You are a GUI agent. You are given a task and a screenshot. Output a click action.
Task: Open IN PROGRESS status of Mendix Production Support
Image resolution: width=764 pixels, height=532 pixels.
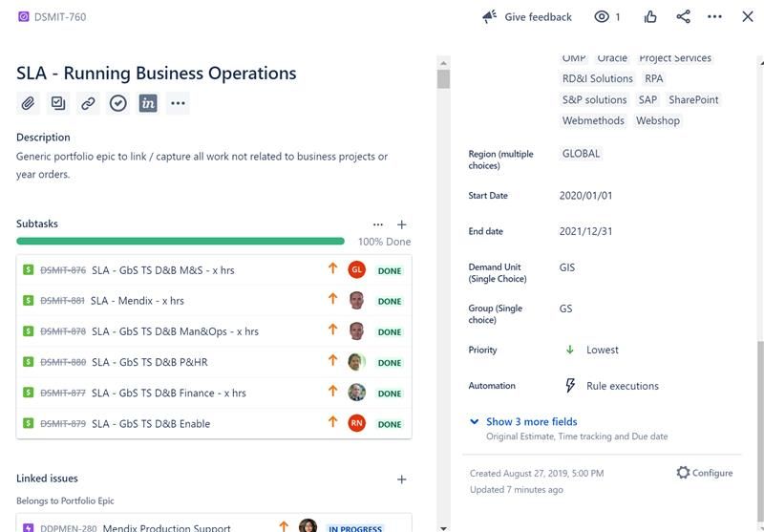pyautogui.click(x=354, y=528)
